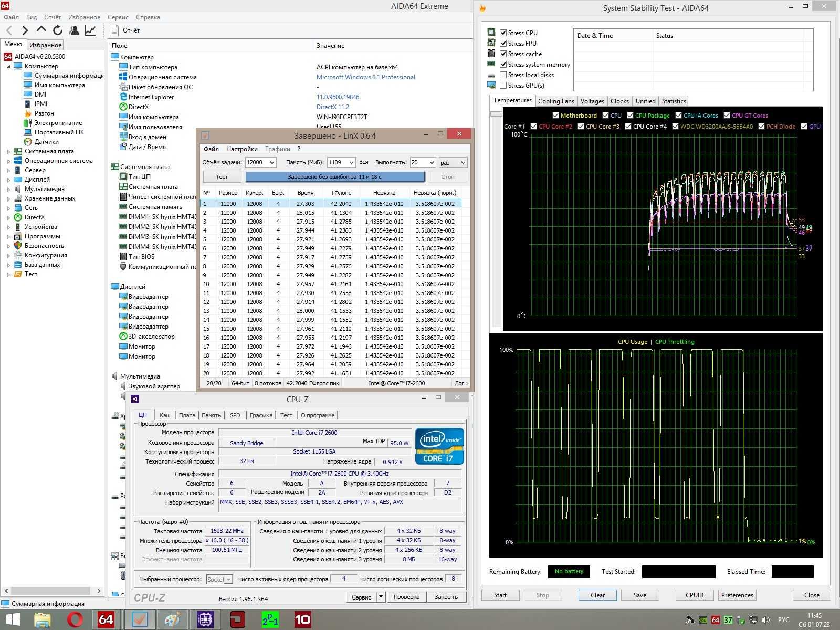Select the Датчики sensor tree item
Image resolution: width=840 pixels, height=630 pixels.
[x=47, y=142]
